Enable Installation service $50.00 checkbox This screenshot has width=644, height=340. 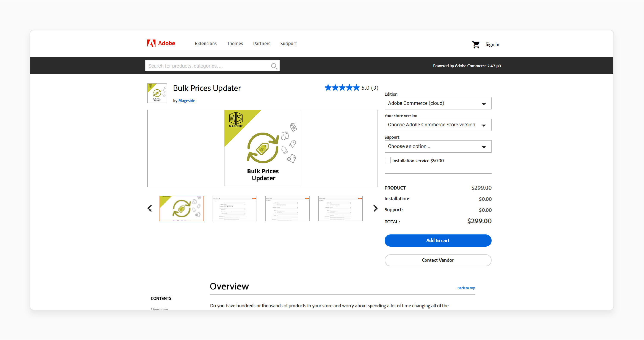[387, 160]
